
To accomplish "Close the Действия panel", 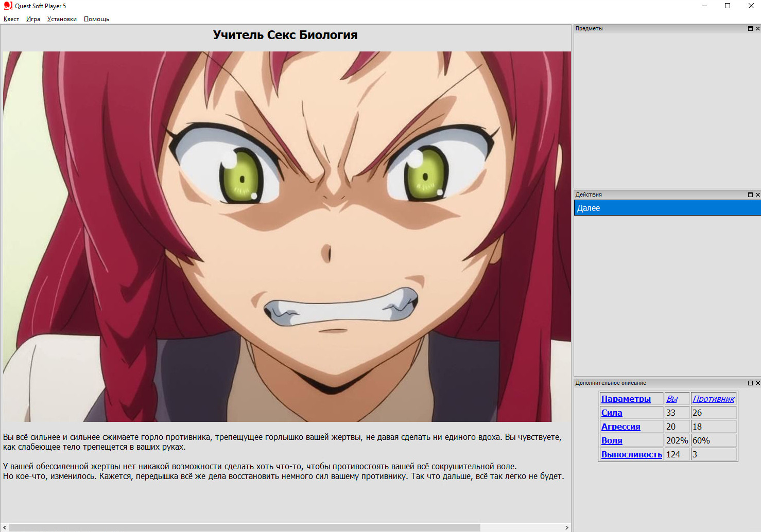I will coord(757,194).
